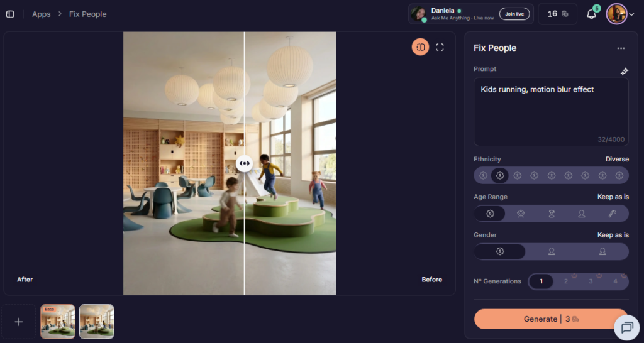Focus the Prompt text field
The height and width of the screenshot is (343, 644).
click(551, 112)
